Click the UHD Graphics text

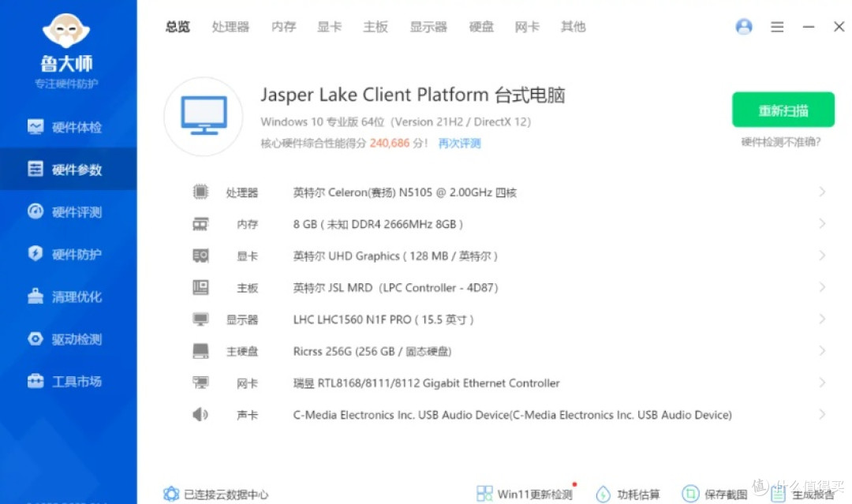(x=395, y=256)
